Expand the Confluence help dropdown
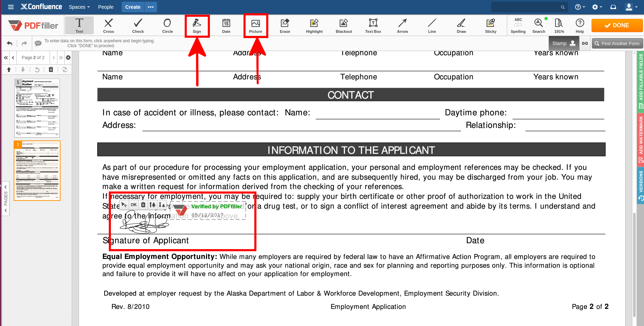Screen dimensions: 644x326 pyautogui.click(x=580, y=7)
